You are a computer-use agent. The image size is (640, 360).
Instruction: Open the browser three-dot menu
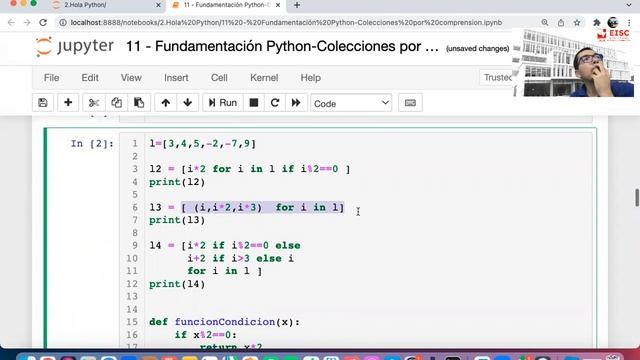point(629,22)
